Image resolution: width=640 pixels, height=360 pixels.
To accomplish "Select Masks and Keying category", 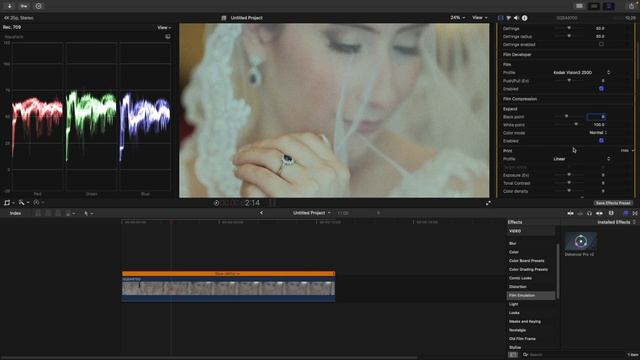I will [525, 322].
